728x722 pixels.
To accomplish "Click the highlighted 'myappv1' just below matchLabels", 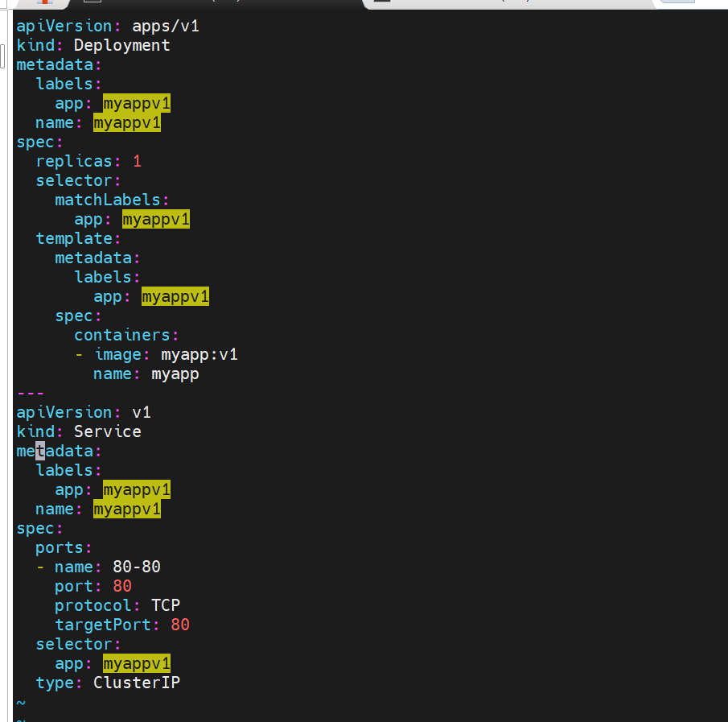I will tap(156, 219).
